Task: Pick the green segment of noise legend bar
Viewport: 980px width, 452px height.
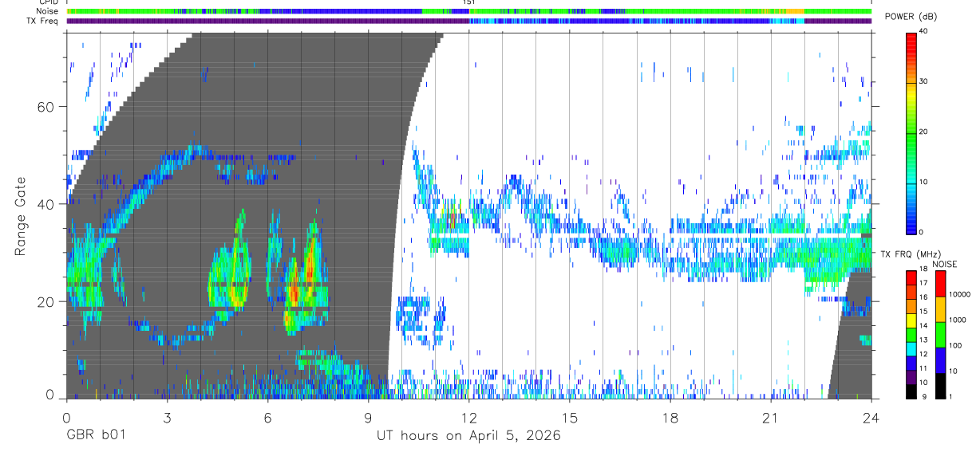Action: click(940, 335)
